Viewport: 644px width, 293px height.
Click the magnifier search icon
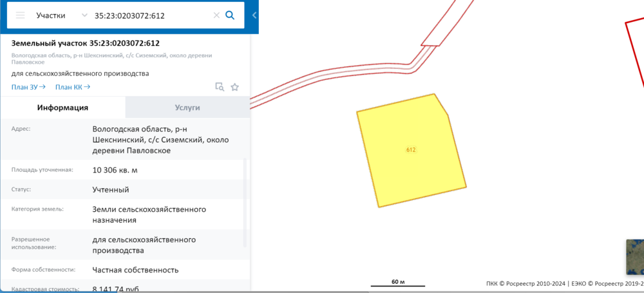tap(230, 15)
